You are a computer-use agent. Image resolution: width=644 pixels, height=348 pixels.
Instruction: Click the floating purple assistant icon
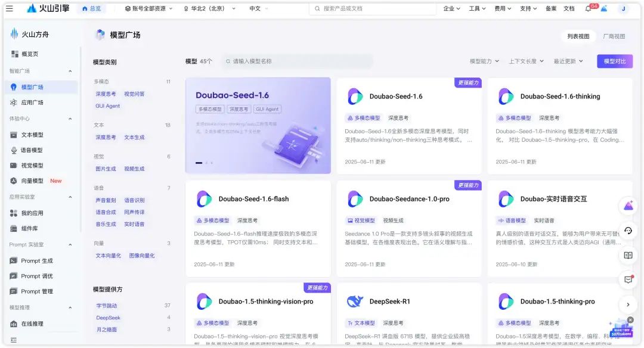628,206
